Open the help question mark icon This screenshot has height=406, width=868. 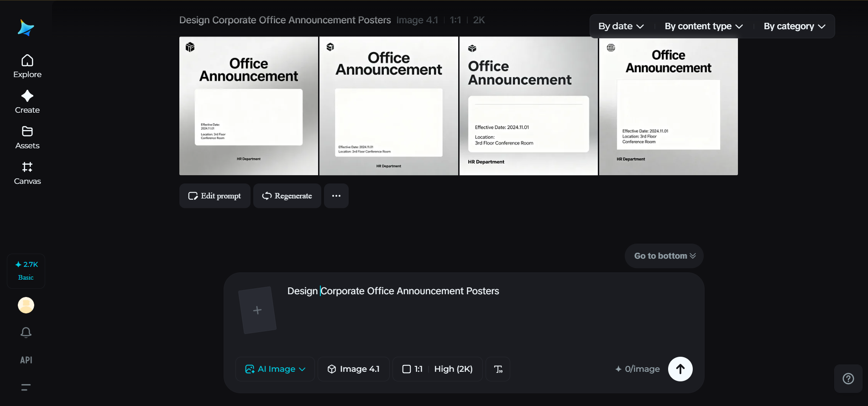[848, 379]
